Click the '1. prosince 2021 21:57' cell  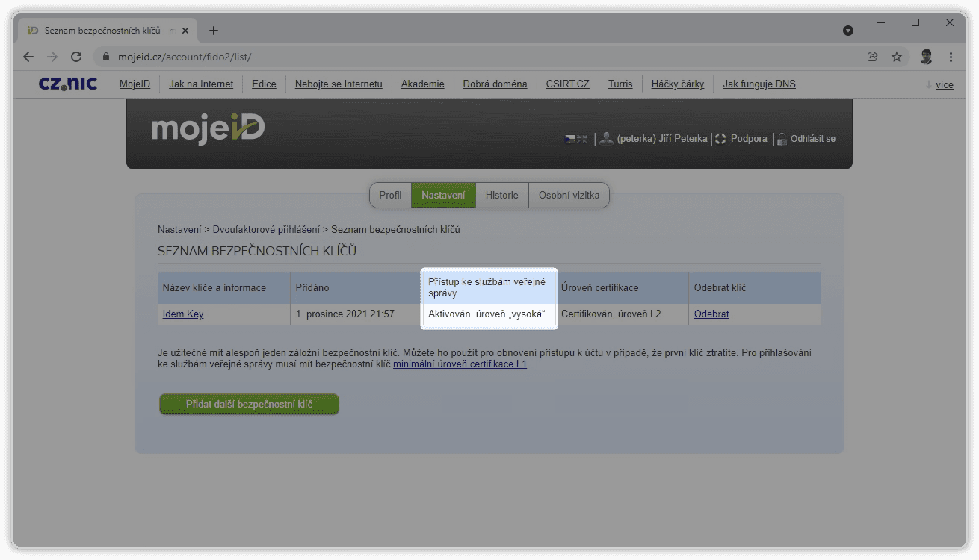pos(355,314)
